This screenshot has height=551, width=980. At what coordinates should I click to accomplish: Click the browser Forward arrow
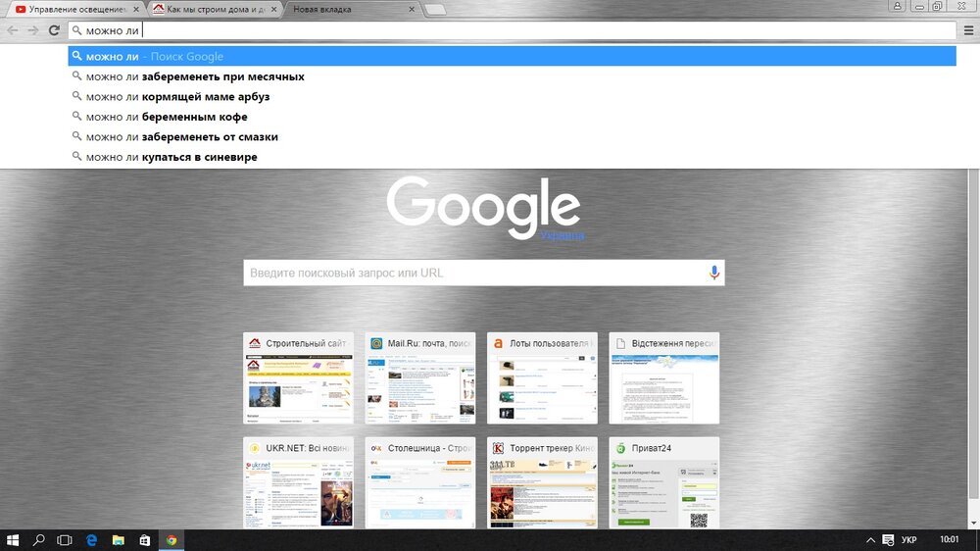click(x=33, y=30)
